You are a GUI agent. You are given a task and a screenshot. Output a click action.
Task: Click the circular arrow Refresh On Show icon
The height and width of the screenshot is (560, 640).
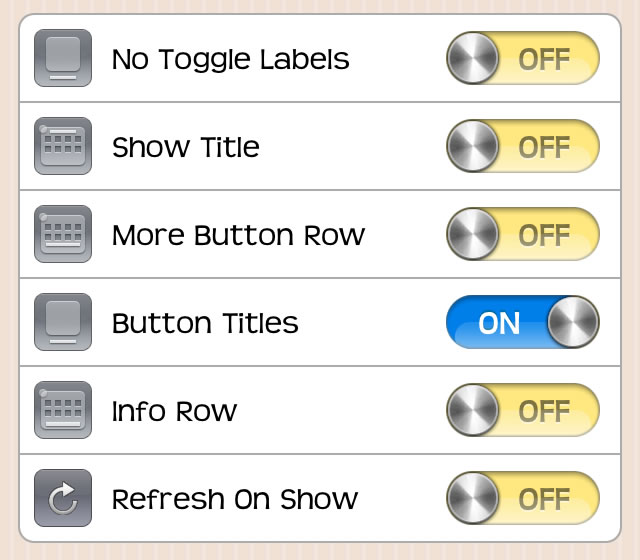(x=63, y=498)
